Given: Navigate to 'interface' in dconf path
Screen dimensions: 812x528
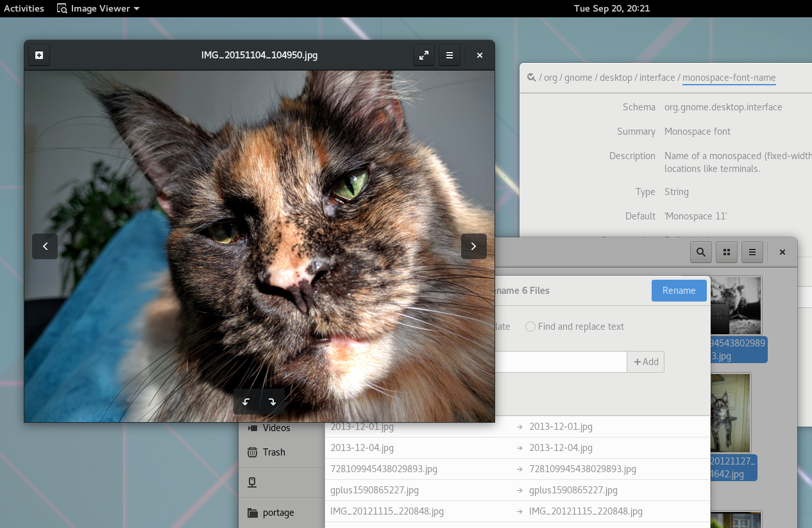Looking at the screenshot, I should pyautogui.click(x=657, y=78).
